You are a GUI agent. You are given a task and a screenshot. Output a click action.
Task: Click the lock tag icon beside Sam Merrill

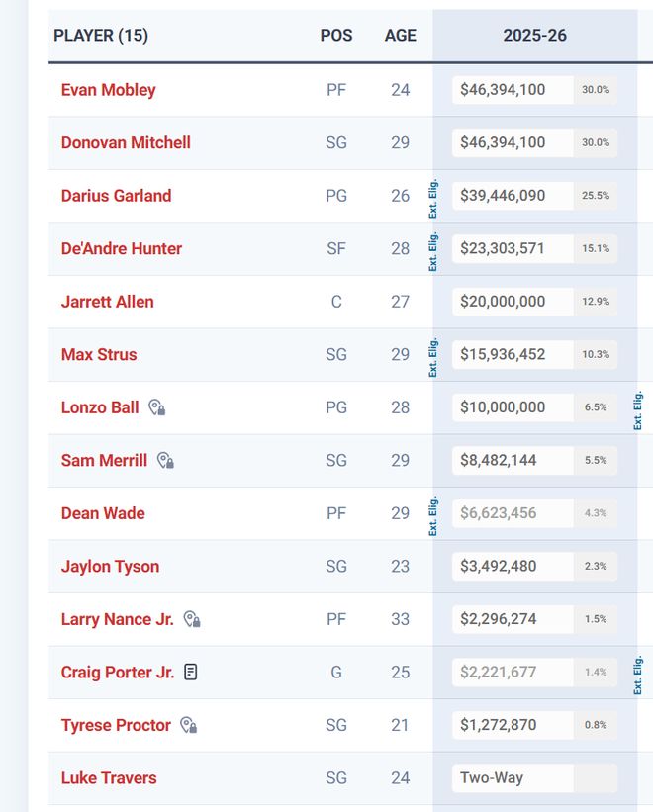point(165,460)
